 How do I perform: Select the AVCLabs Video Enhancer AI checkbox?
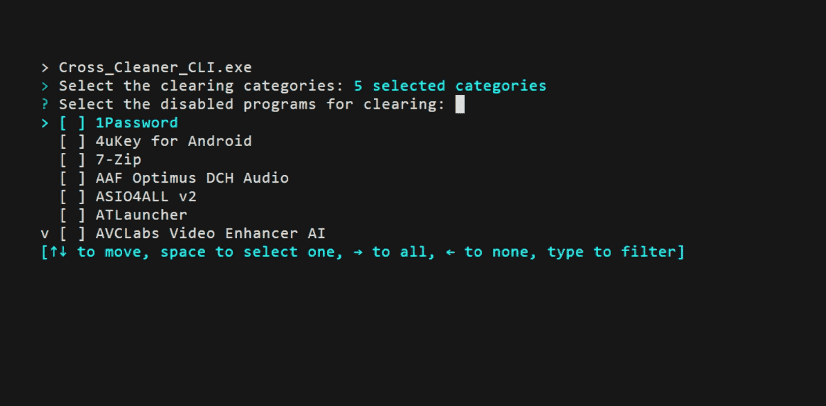pyautogui.click(x=72, y=234)
